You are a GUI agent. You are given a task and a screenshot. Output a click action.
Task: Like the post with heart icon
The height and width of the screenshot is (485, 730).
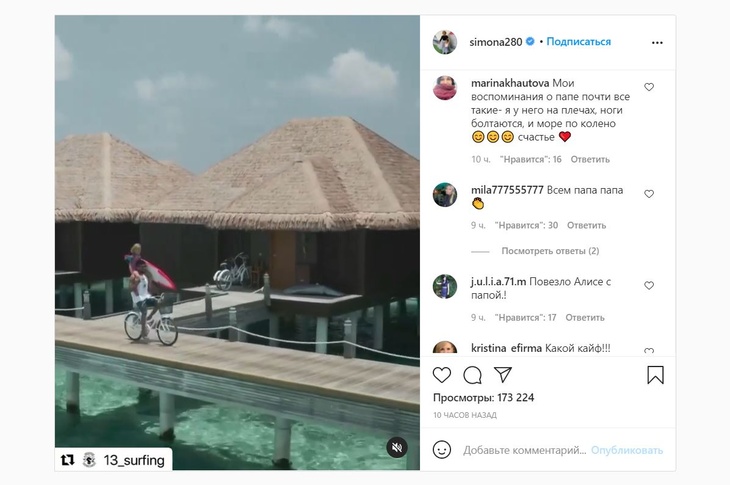pyautogui.click(x=442, y=375)
